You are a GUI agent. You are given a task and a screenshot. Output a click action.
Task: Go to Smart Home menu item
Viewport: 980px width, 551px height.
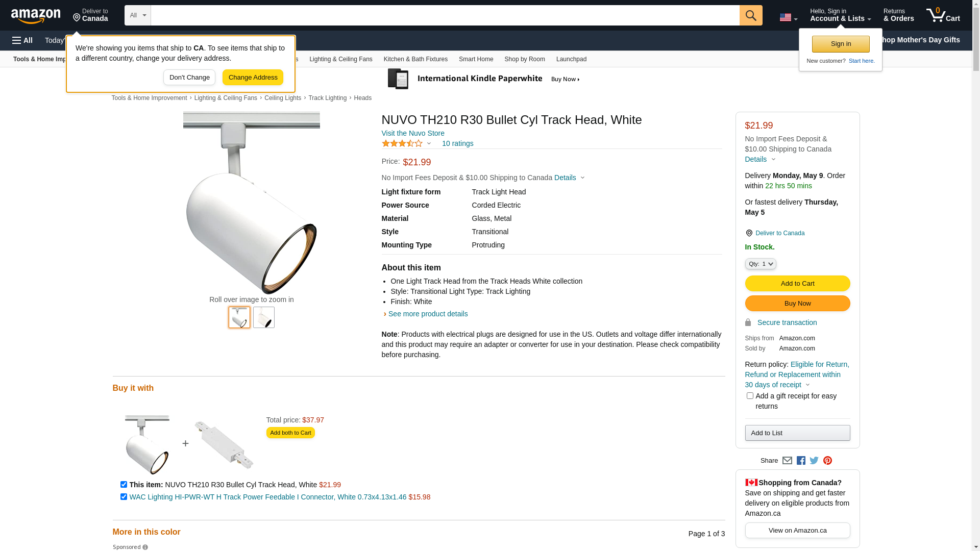tap(476, 59)
